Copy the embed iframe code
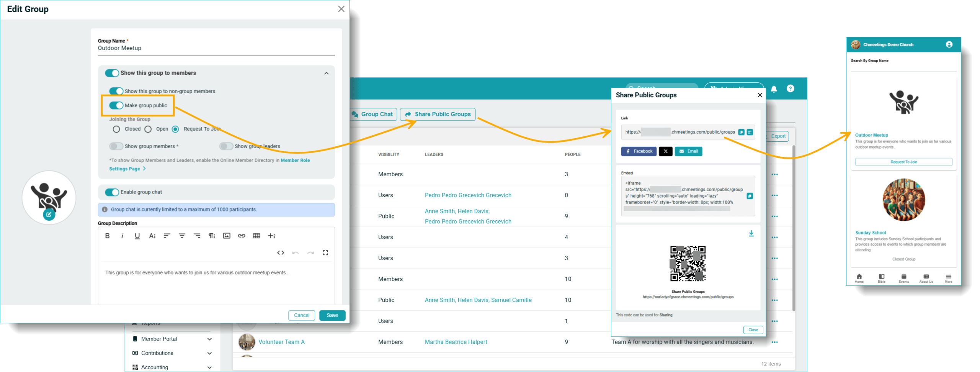Image resolution: width=980 pixels, height=372 pixels. [750, 196]
